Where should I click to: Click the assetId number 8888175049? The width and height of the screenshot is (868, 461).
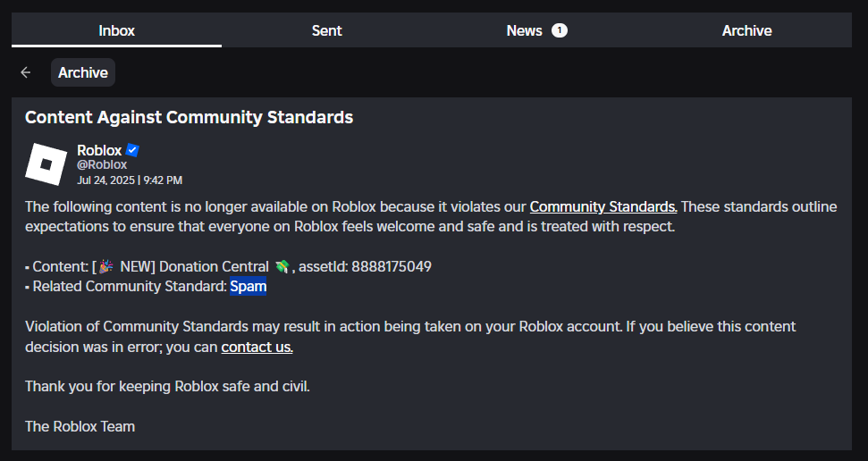(x=392, y=266)
